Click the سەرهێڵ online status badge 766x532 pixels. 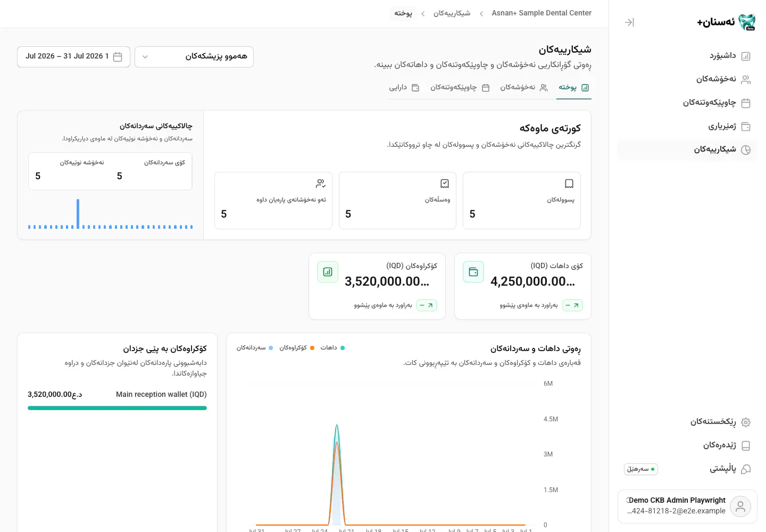641,469
